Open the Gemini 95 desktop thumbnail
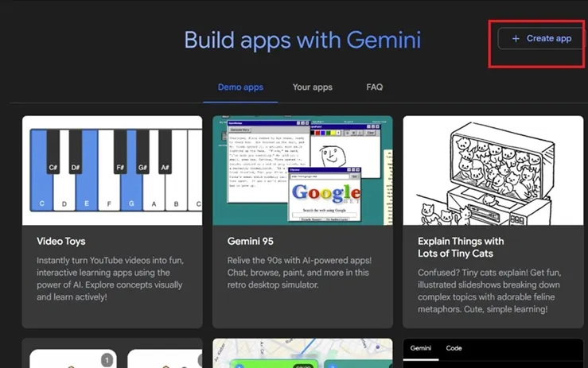588x368 pixels. point(302,171)
